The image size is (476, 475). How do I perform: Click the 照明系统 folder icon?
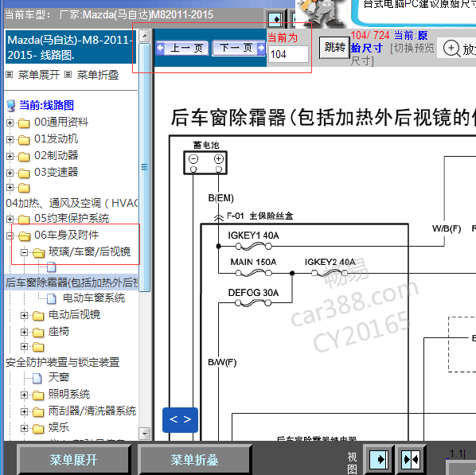click(38, 395)
